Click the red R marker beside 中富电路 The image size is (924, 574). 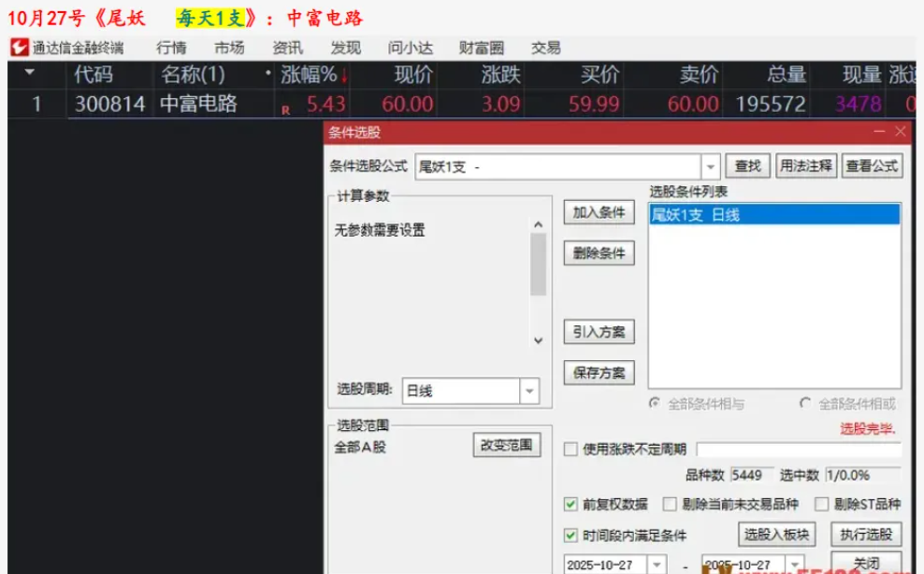pos(285,109)
